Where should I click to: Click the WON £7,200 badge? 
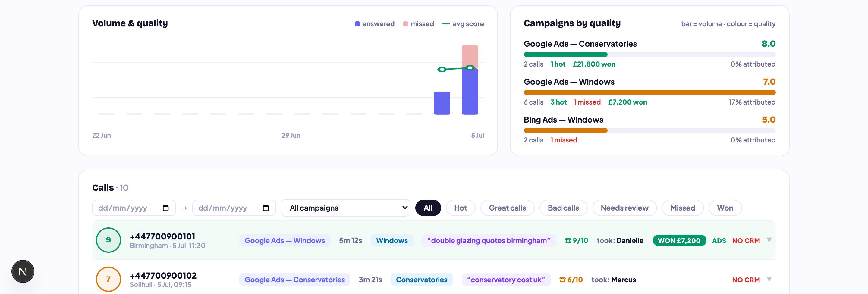coord(679,240)
